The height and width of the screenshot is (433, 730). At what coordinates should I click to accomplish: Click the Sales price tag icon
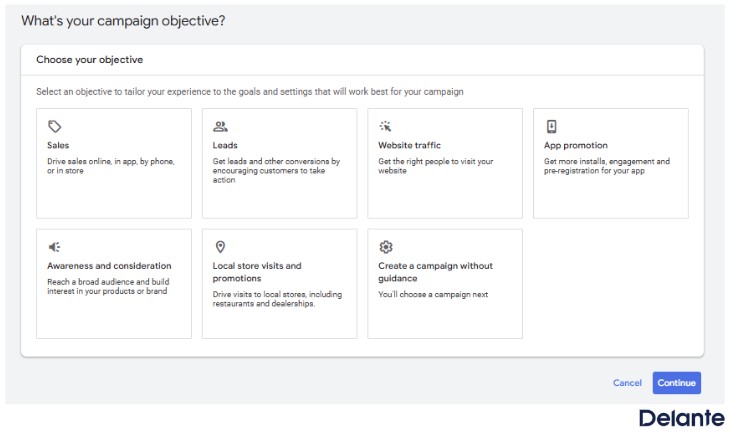click(54, 126)
